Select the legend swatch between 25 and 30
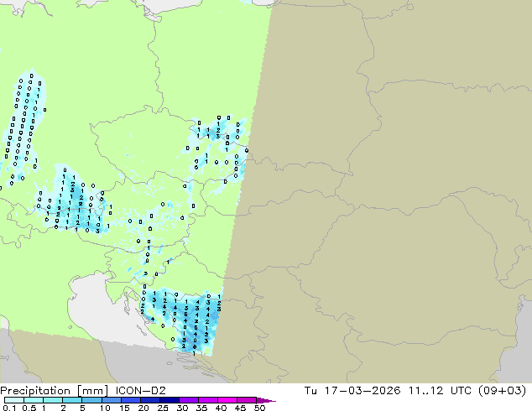The height and width of the screenshot is (411, 532). coord(169,400)
